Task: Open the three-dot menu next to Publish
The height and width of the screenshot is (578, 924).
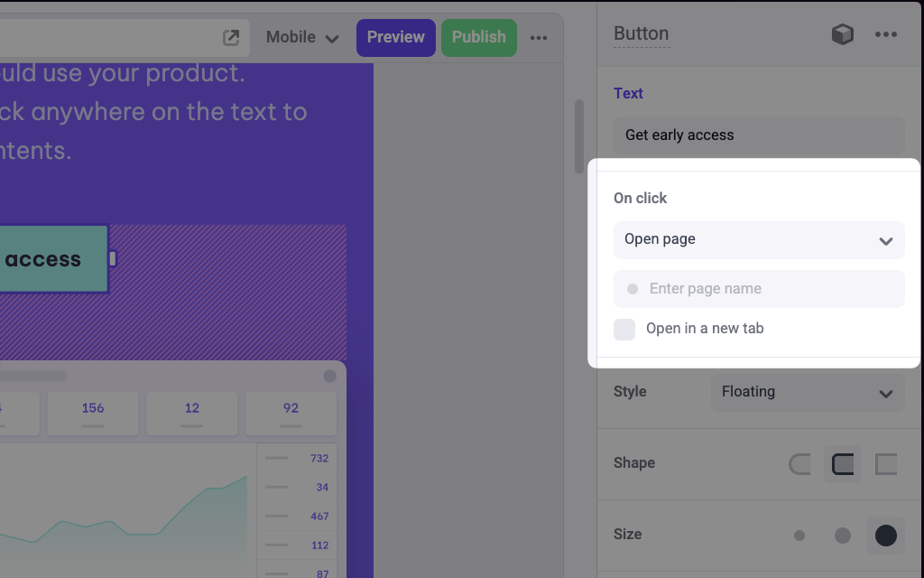Action: tap(538, 38)
